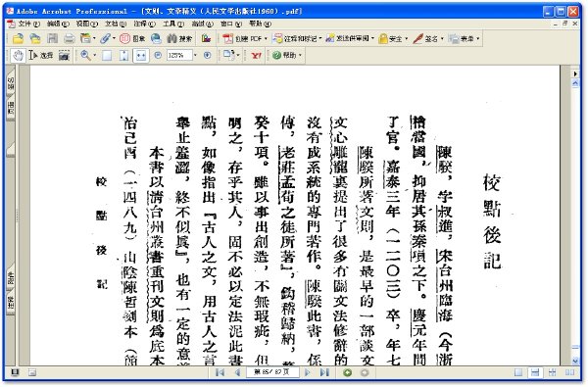Viewport: 588px width, 387px height.
Task: Click the Snapshot camera tool icon
Action: [x=64, y=56]
